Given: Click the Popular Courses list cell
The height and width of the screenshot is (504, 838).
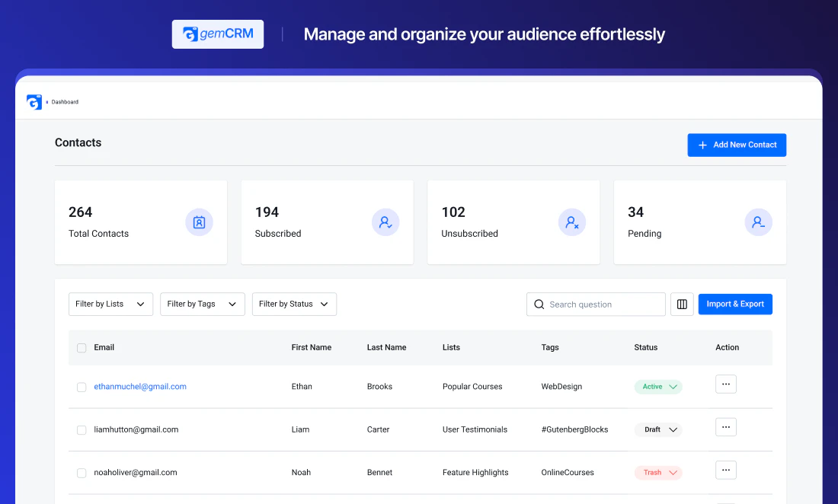Looking at the screenshot, I should coord(472,387).
